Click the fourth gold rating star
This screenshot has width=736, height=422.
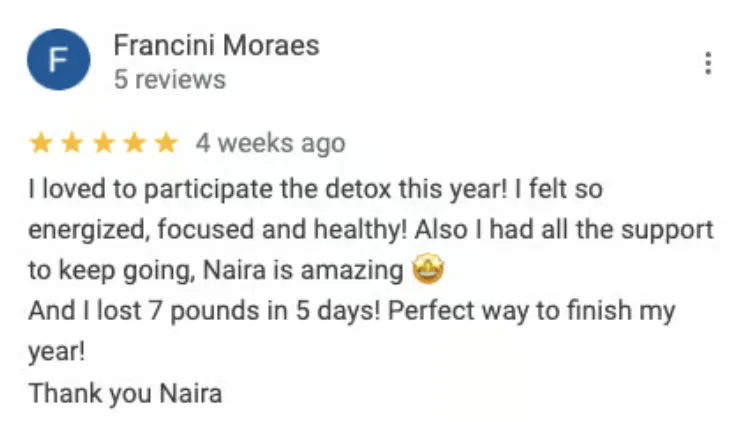[135, 143]
